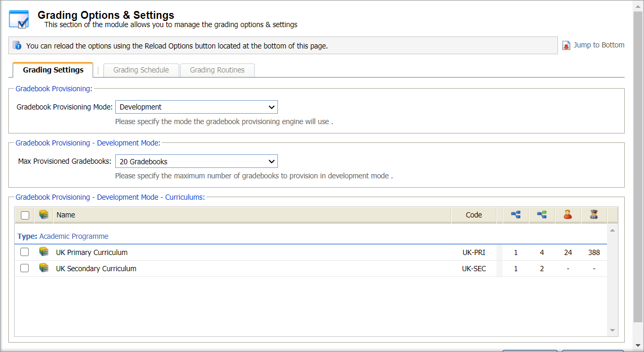Switch to the Grading Schedule tab
Image resolution: width=644 pixels, height=352 pixels.
pyautogui.click(x=141, y=70)
